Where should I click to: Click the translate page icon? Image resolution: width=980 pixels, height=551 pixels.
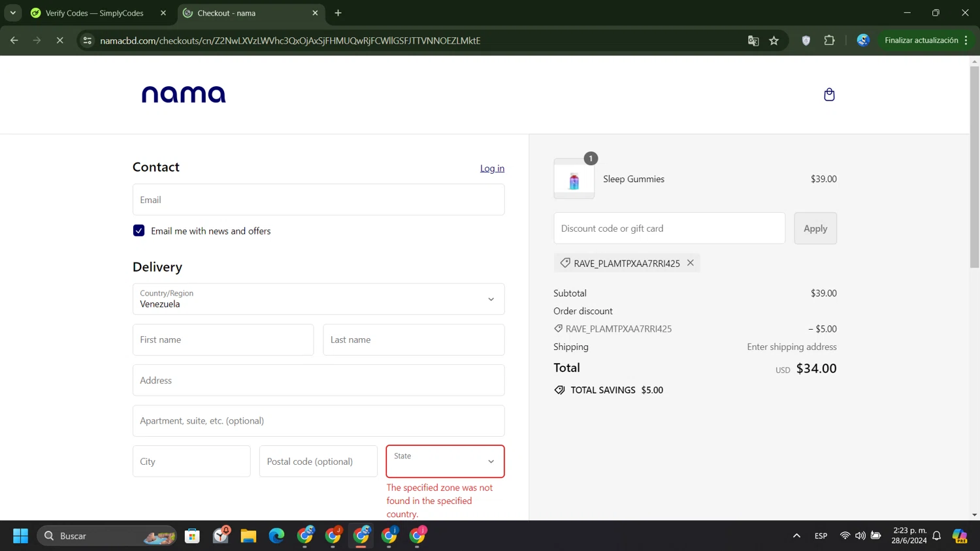pos(753,40)
